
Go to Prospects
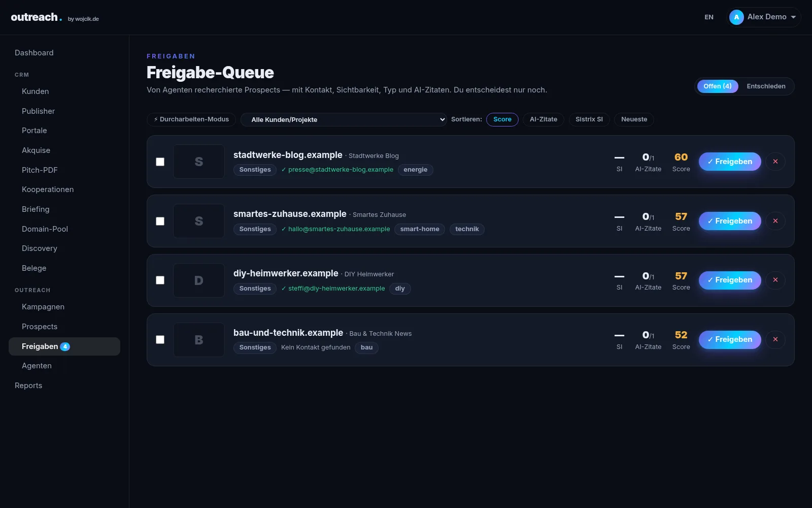[64, 327]
